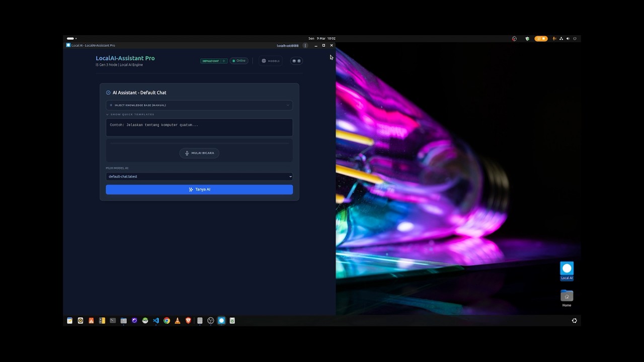Open the clock showing Sen 9 Mar
This screenshot has width=644, height=362.
pos(322,38)
